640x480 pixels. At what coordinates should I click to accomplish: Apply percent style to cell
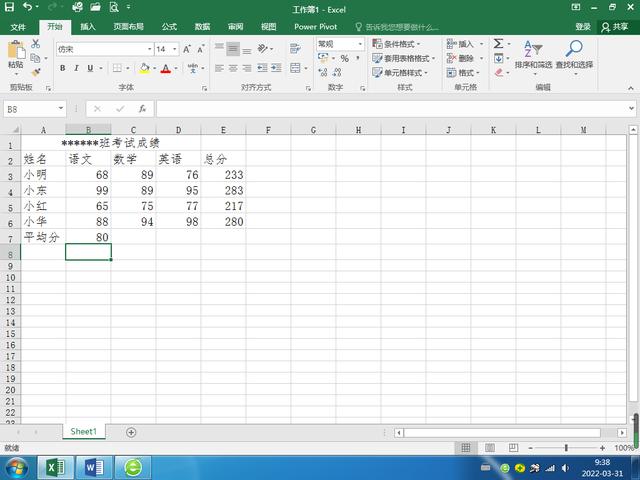point(345,58)
